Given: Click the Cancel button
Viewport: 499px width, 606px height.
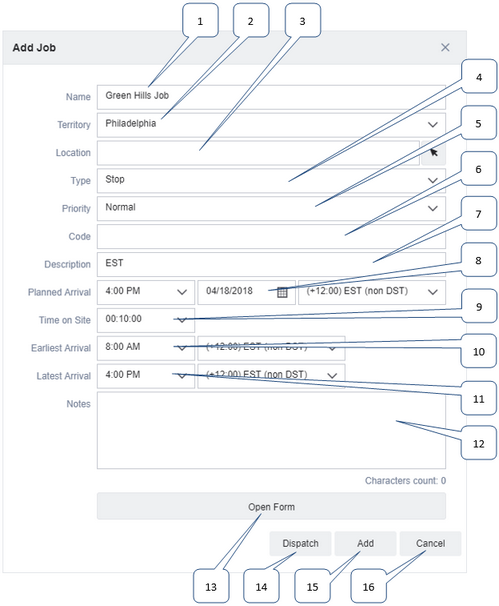Looking at the screenshot, I should pyautogui.click(x=430, y=543).
